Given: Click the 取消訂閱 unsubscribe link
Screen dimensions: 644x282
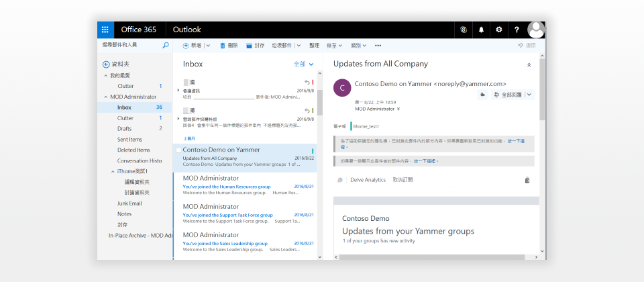Looking at the screenshot, I should 402,180.
